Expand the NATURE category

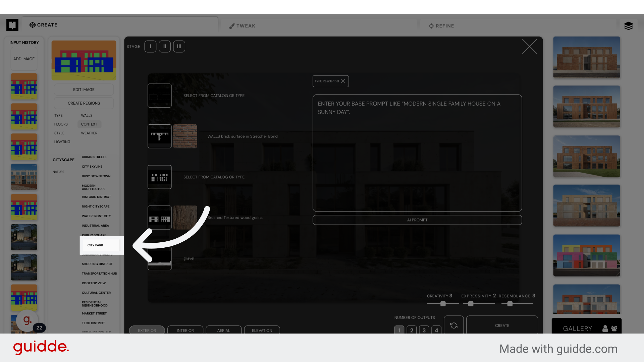(x=58, y=172)
